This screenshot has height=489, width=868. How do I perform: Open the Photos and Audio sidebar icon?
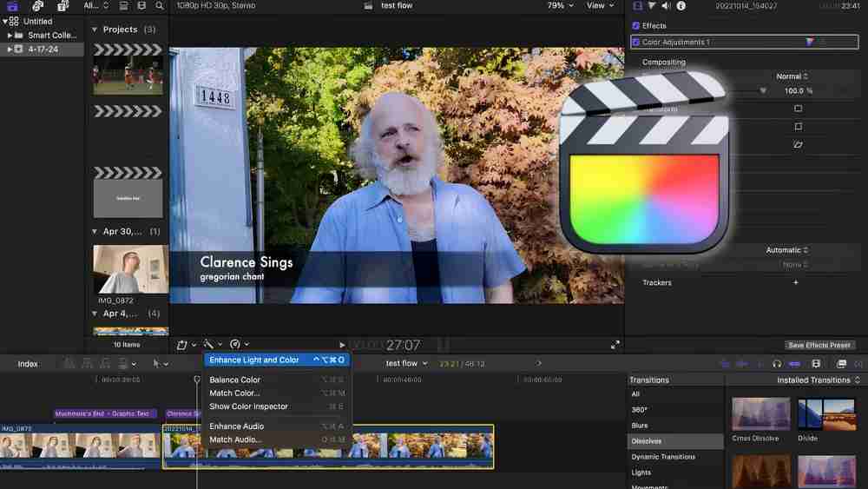click(37, 6)
